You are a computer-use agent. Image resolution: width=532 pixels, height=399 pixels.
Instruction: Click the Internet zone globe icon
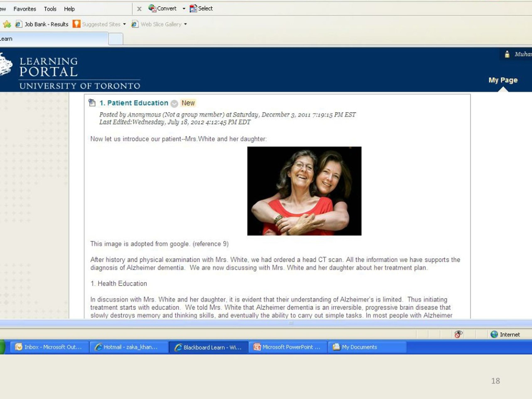pos(494,334)
